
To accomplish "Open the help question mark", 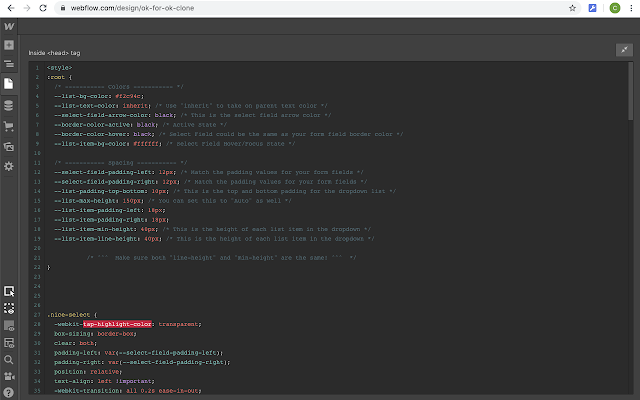I will 9,392.
